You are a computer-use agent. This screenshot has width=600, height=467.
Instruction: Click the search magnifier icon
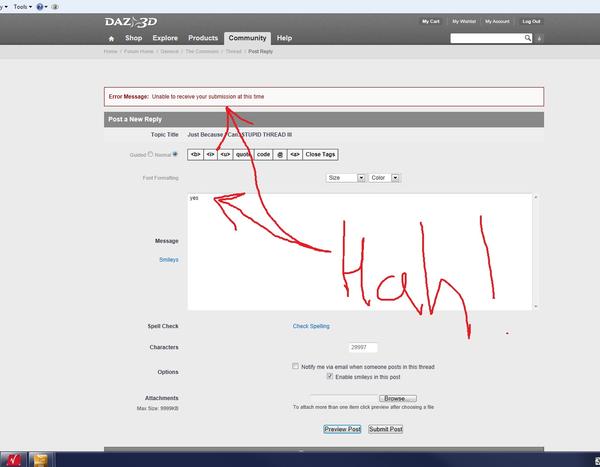click(528, 38)
